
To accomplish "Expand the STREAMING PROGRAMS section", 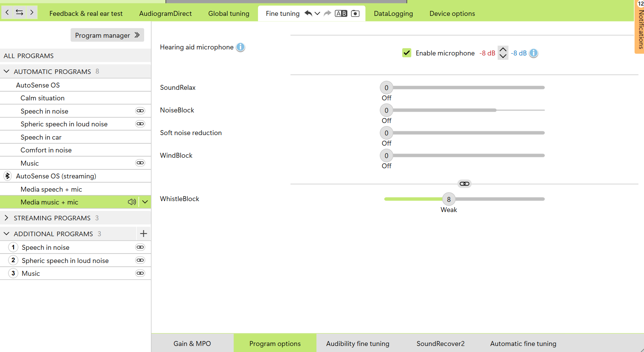I will [x=6, y=218].
